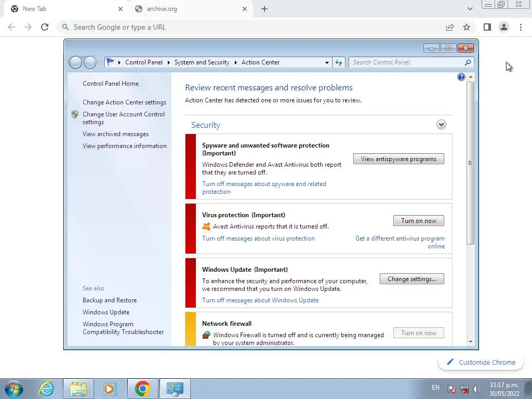Collapse the Security section chevron
The height and width of the screenshot is (399, 532).
(x=441, y=125)
